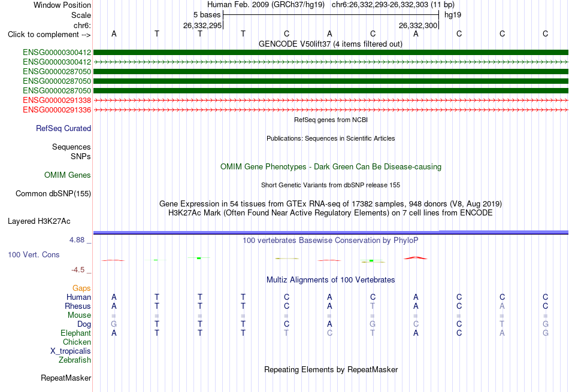
Task: Open the GENCODE V50lift37 track title
Action: (330, 44)
